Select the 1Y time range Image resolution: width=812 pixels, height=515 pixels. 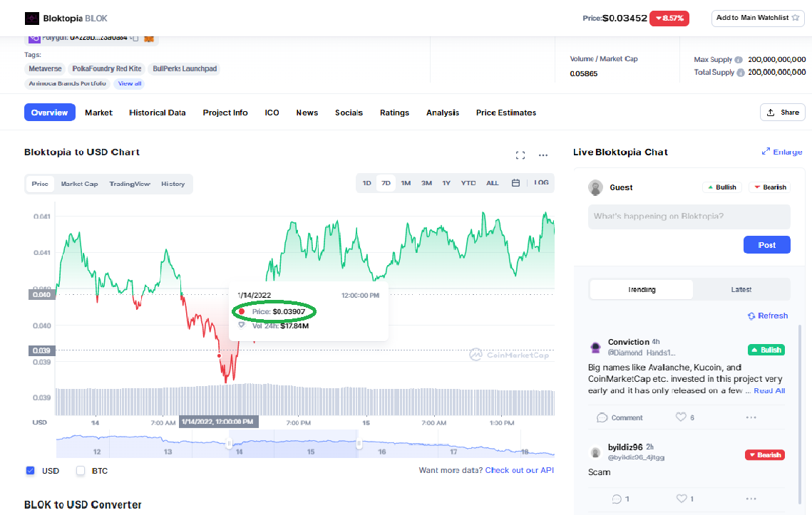point(446,183)
